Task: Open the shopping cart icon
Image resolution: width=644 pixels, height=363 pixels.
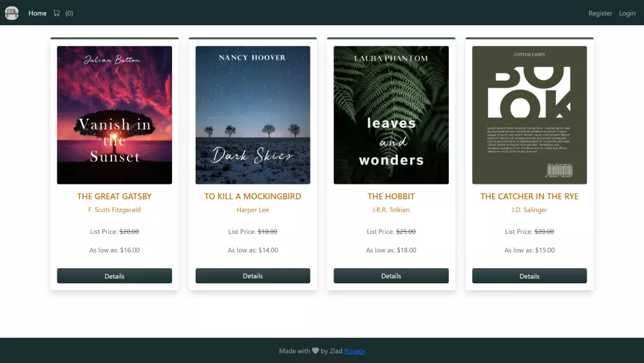Action: 56,13
